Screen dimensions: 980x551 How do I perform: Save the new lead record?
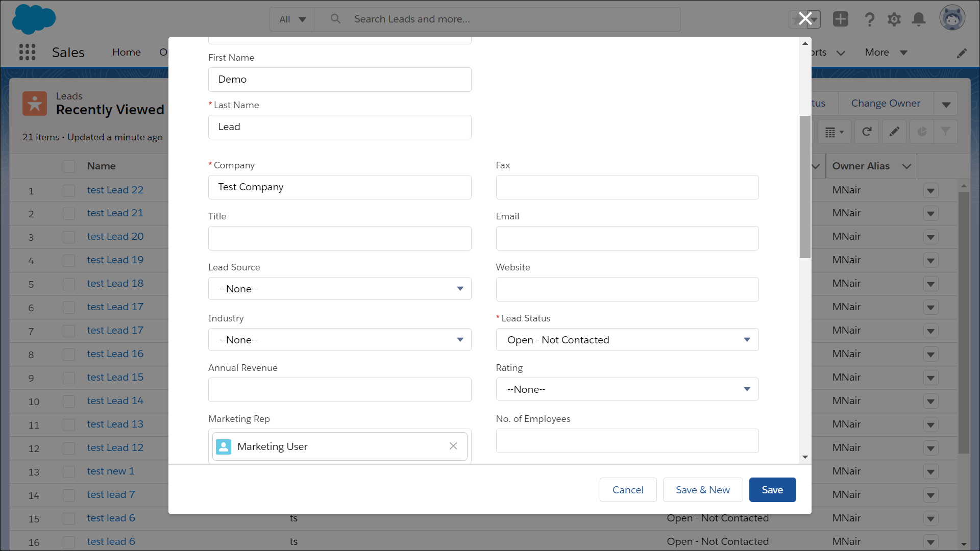772,489
